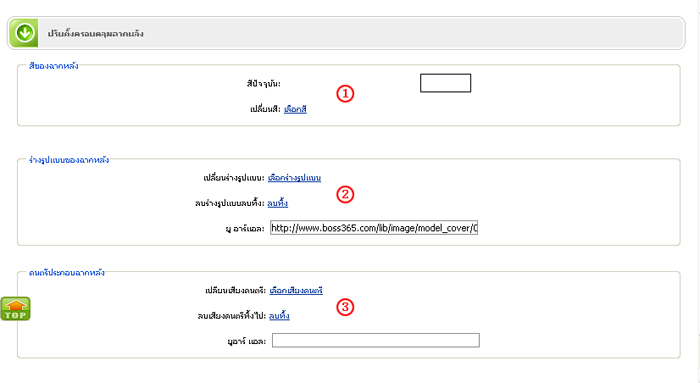
Task: Click the current background color swatch box
Action: tap(446, 83)
